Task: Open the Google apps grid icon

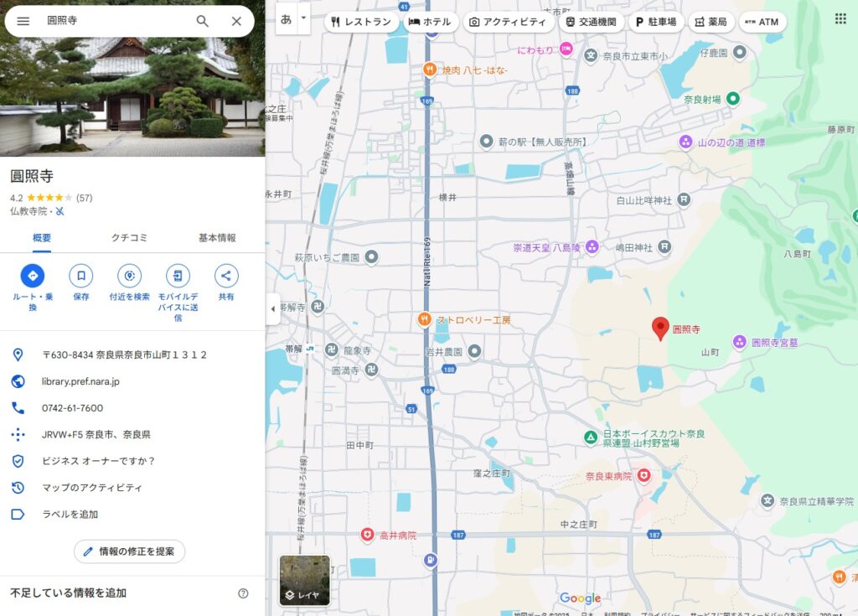Action: click(x=840, y=19)
